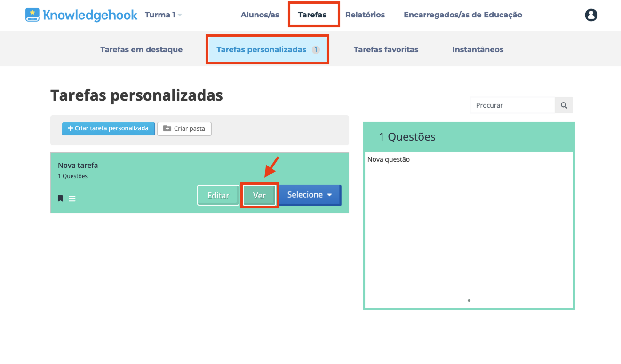Screen dimensions: 621x364
Task: Click the Nova questão preview text
Action: 389,159
